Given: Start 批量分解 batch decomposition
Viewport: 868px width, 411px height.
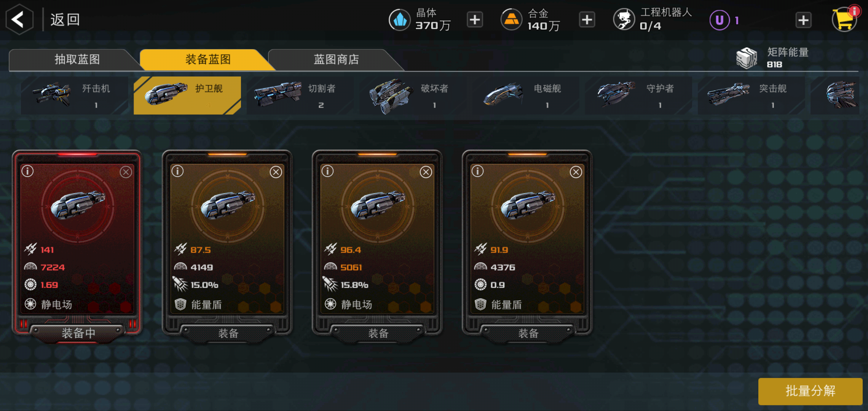Looking at the screenshot, I should (810, 391).
